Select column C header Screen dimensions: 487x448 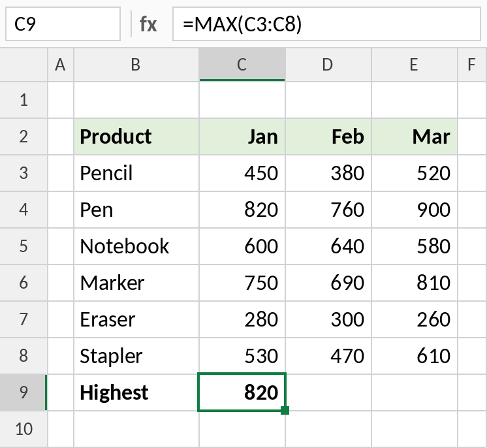(242, 65)
